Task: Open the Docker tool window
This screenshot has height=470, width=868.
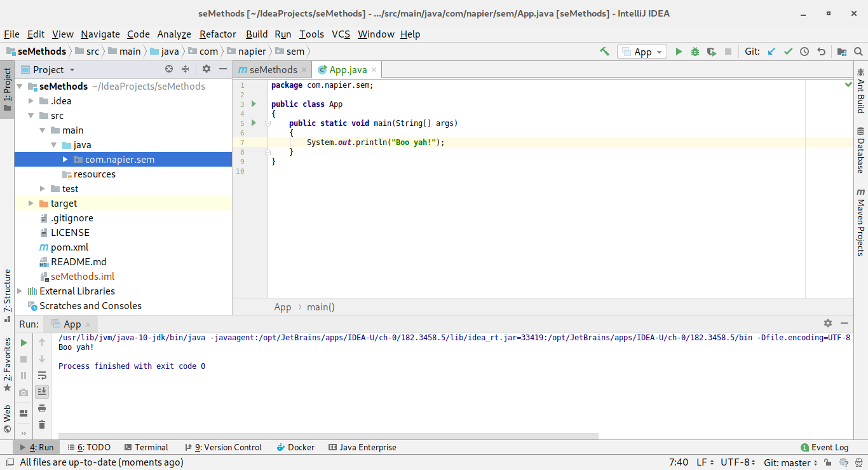Action: tap(295, 447)
